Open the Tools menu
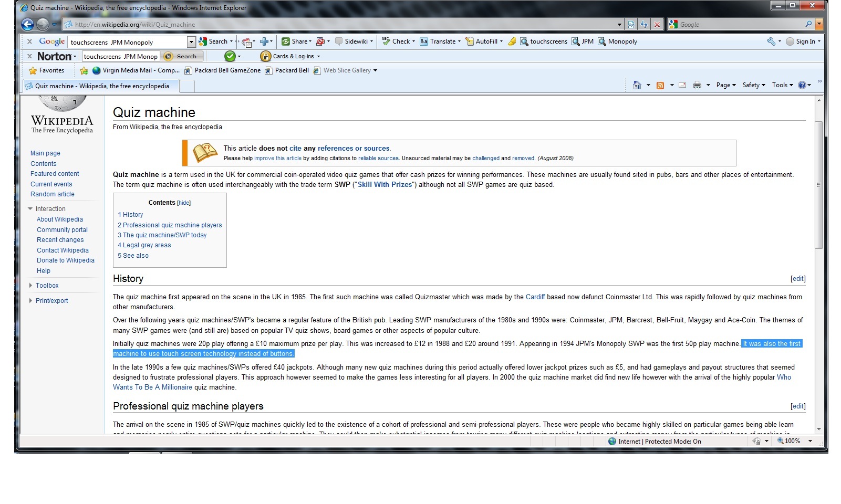The height and width of the screenshot is (504, 841). coord(783,85)
